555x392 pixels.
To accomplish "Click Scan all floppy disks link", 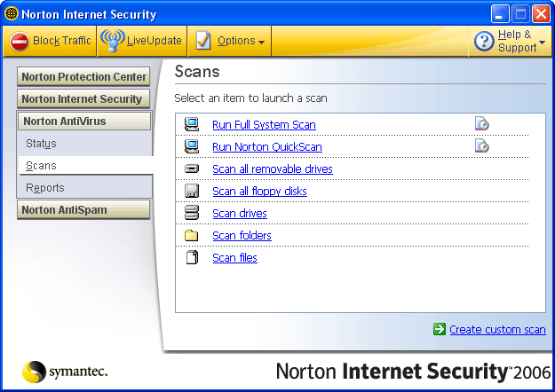I will click(260, 192).
